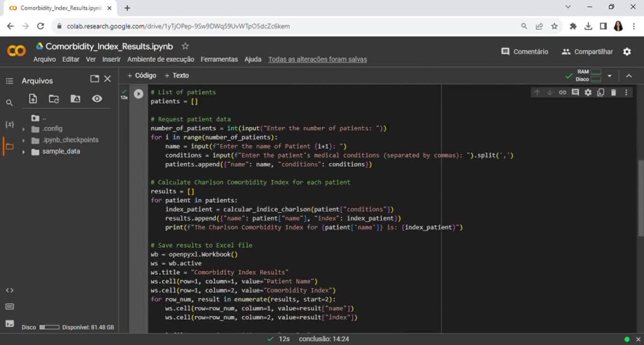Open more cell actions menu
Viewport: 644px width, 345px height.
(x=626, y=92)
